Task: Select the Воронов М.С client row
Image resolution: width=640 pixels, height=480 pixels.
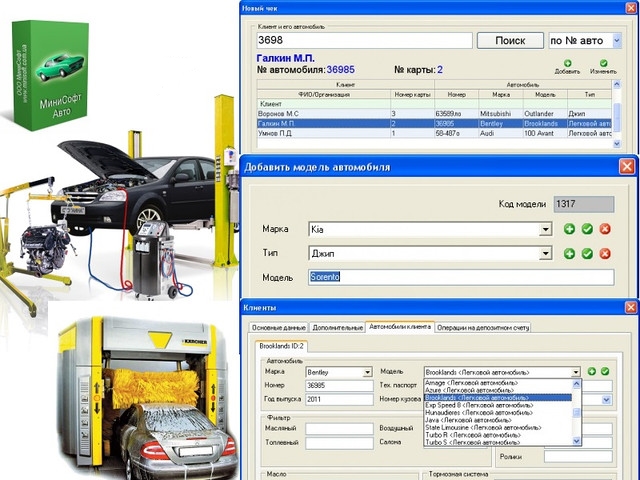Action: coord(434,113)
